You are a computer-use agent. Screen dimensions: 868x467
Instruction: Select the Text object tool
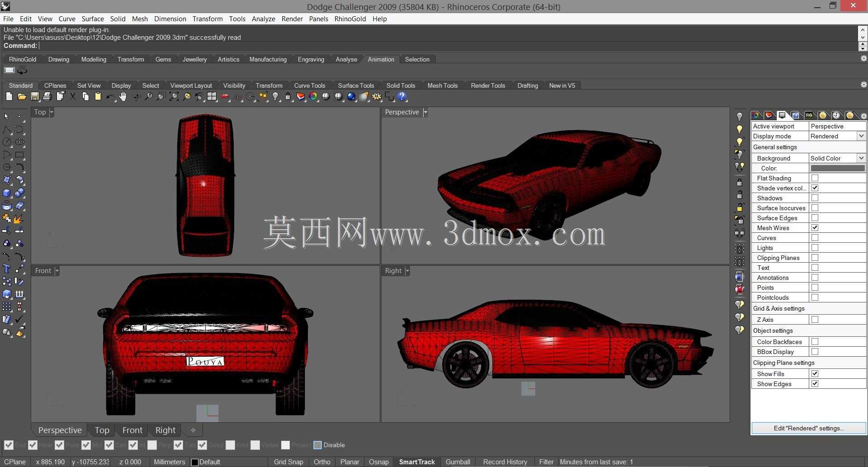coord(7,269)
